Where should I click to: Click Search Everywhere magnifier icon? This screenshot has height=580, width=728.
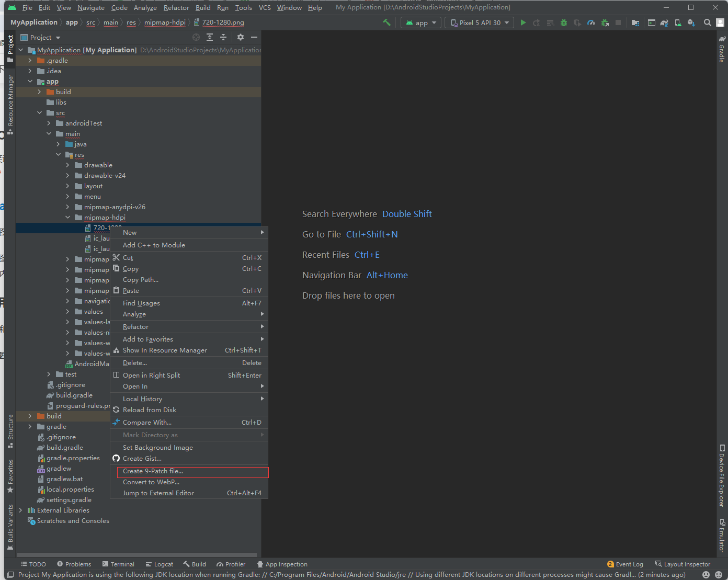[x=707, y=22]
